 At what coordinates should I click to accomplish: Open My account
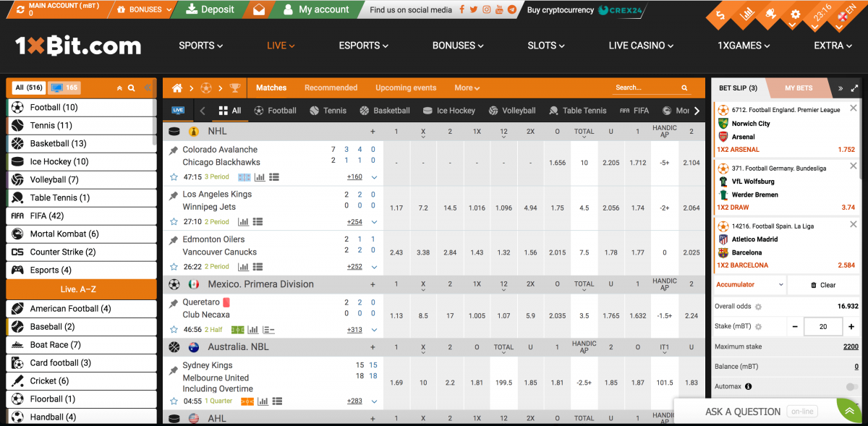[316, 9]
